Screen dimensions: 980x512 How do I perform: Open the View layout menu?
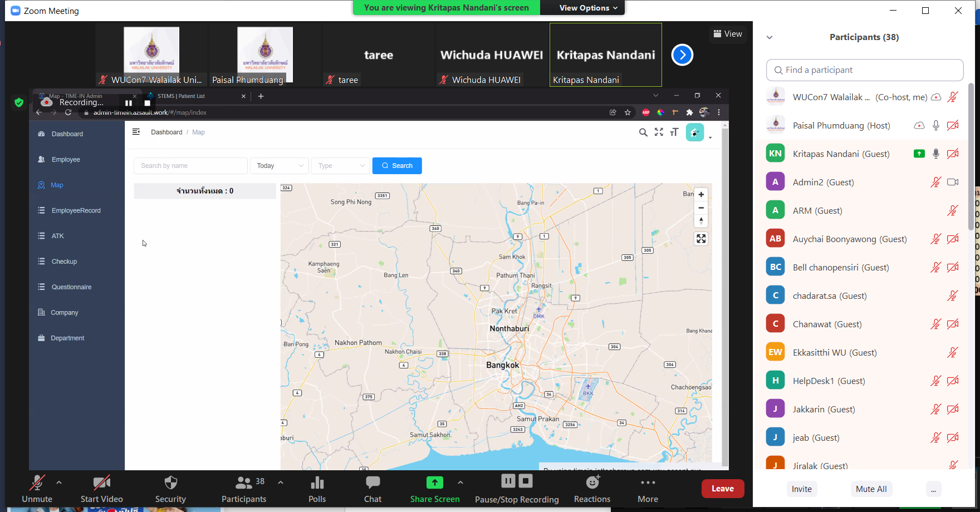728,34
